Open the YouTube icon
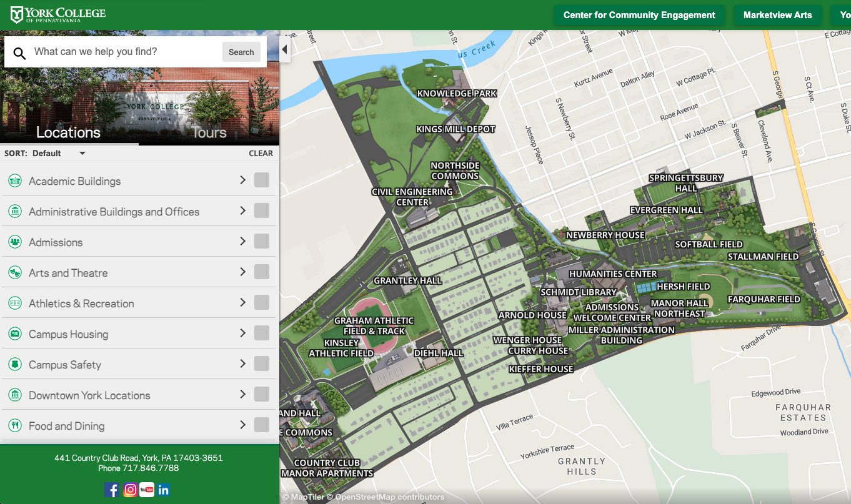The height and width of the screenshot is (504, 851). (147, 490)
